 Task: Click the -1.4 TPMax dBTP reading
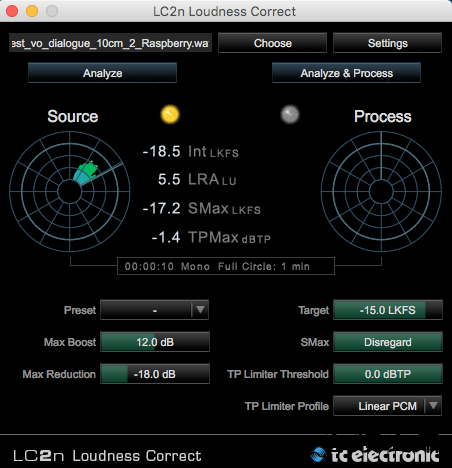211,238
